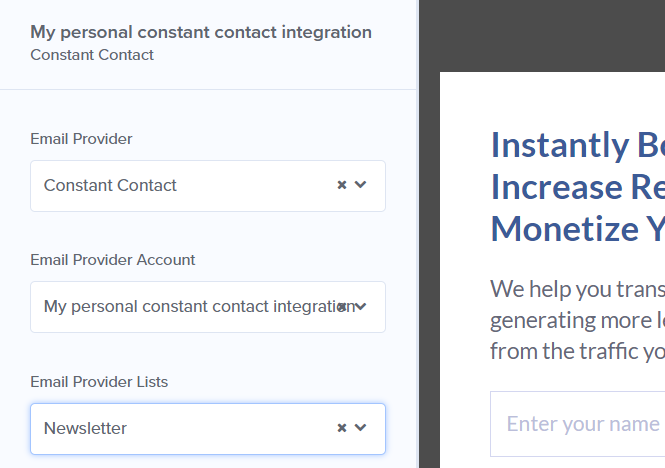Click the 'Increase Re' headline line

point(577,187)
